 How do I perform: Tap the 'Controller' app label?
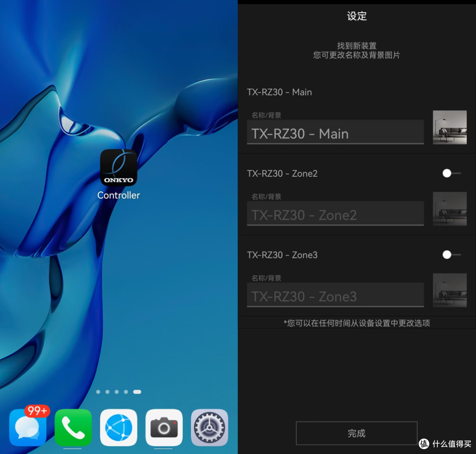[x=119, y=195]
